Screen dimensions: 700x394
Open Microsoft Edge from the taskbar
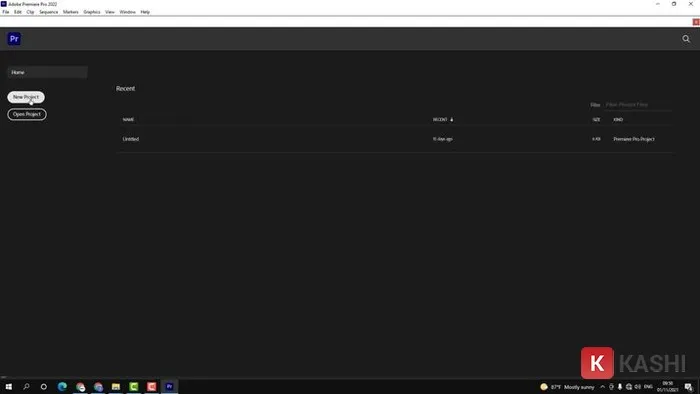coord(62,387)
